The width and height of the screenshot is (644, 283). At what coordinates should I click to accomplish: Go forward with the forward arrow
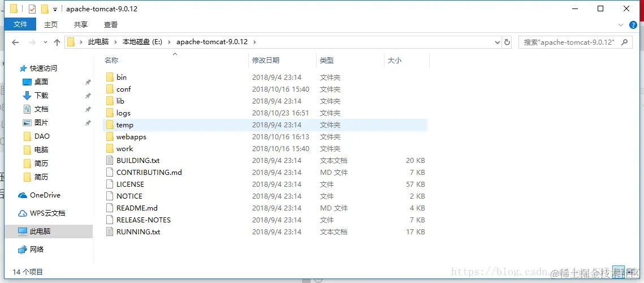(x=32, y=42)
